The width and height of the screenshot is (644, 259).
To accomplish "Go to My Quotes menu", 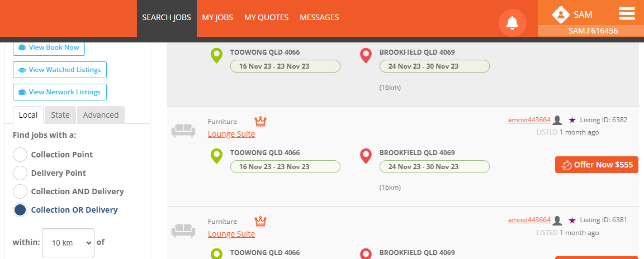I will tap(266, 17).
